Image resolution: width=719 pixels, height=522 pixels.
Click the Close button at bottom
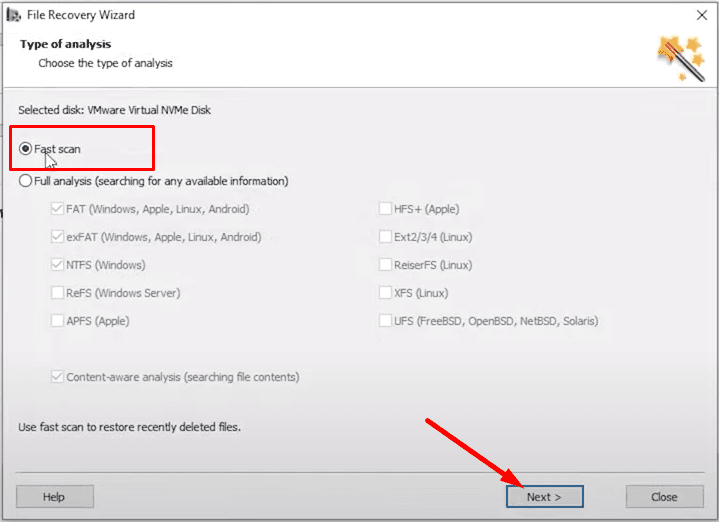[x=664, y=497]
